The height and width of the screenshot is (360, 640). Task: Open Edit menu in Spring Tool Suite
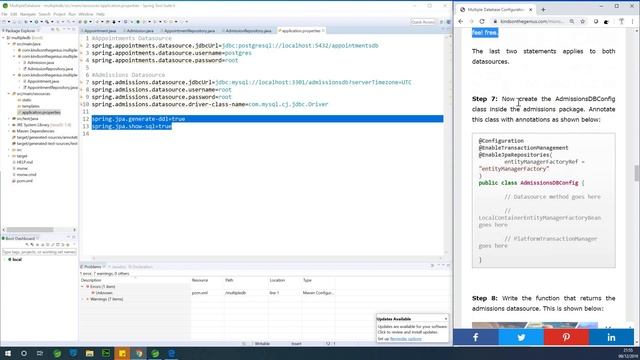click(13, 14)
